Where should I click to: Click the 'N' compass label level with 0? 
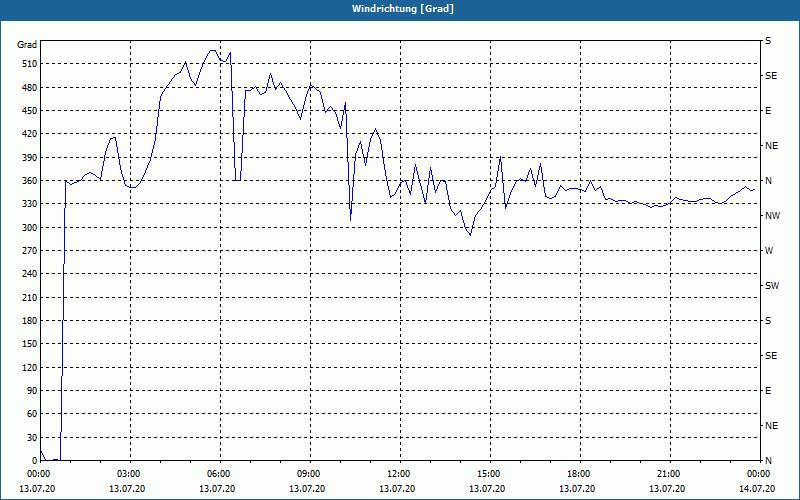pyautogui.click(x=768, y=461)
